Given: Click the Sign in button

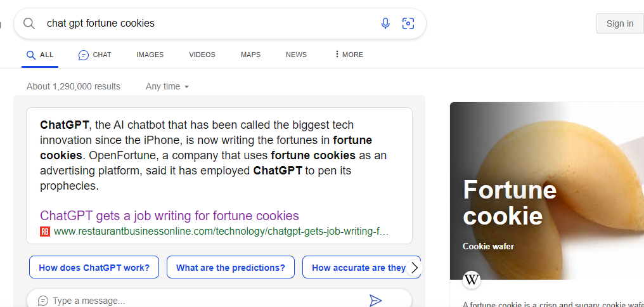Looking at the screenshot, I should [620, 23].
